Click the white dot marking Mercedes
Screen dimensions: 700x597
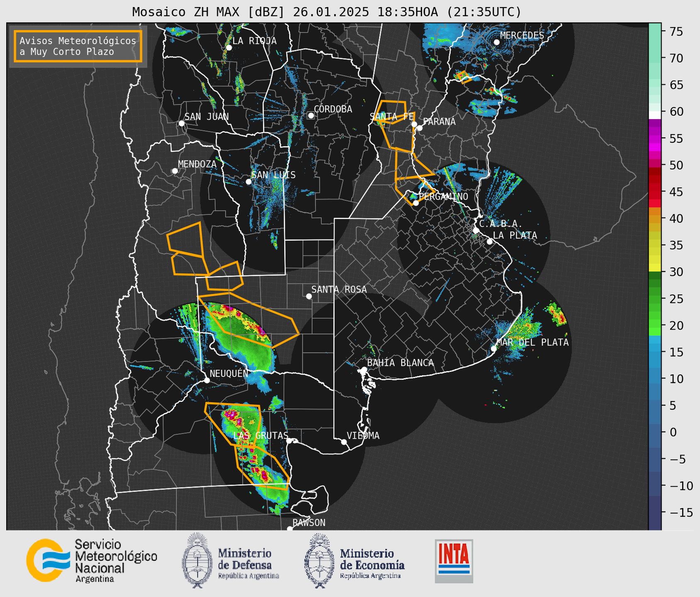tap(496, 42)
